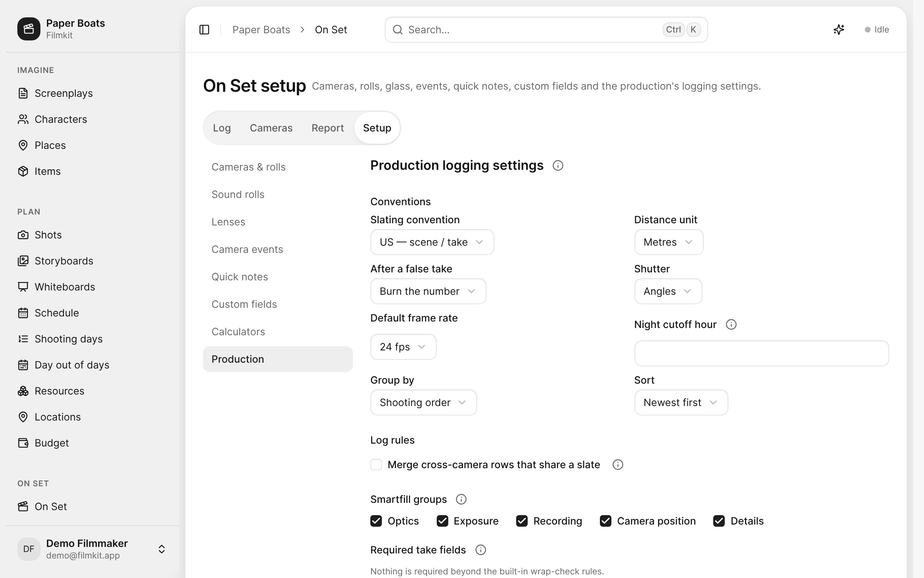
Task: Click the On Set clapper icon
Action: [23, 506]
